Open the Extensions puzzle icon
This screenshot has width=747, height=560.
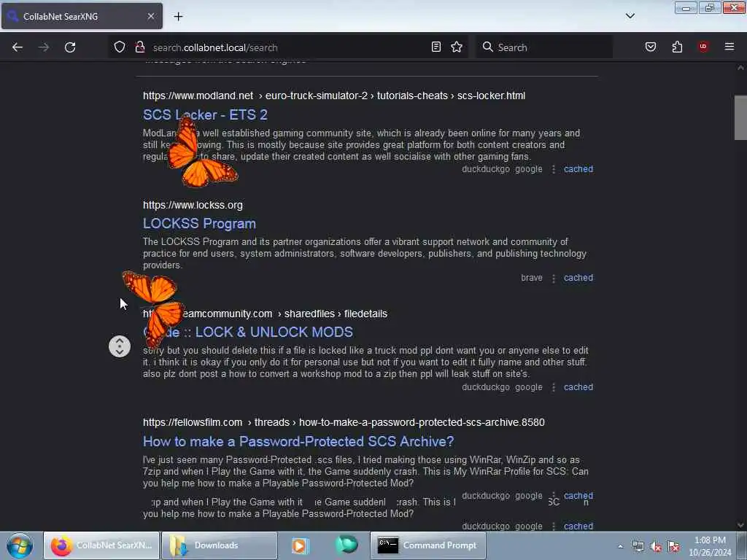tap(677, 47)
